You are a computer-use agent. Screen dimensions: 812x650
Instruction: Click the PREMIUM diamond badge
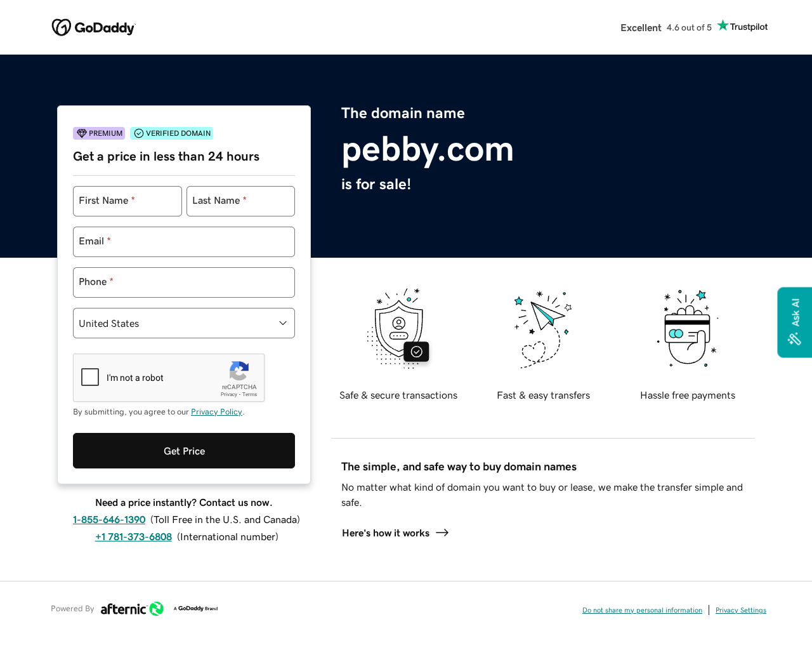pyautogui.click(x=98, y=132)
